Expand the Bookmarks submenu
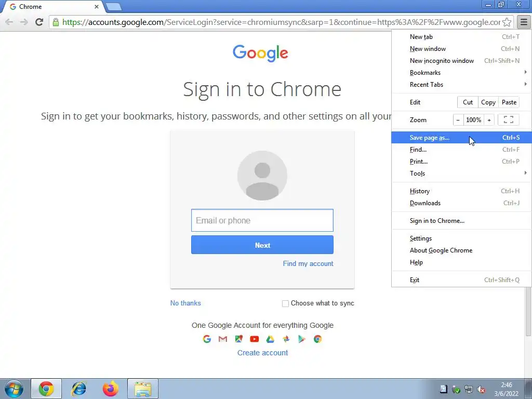 click(461, 73)
